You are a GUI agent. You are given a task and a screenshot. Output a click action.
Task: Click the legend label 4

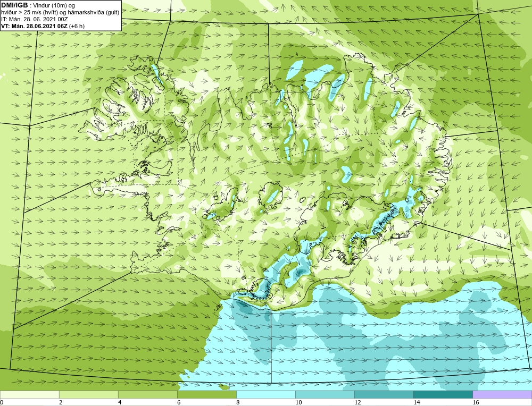[120, 402]
